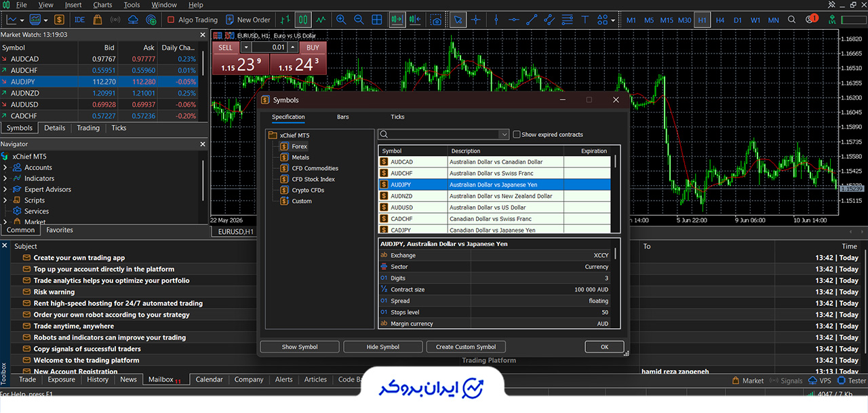Click the Algo Trading toolbar button

[x=193, y=20]
